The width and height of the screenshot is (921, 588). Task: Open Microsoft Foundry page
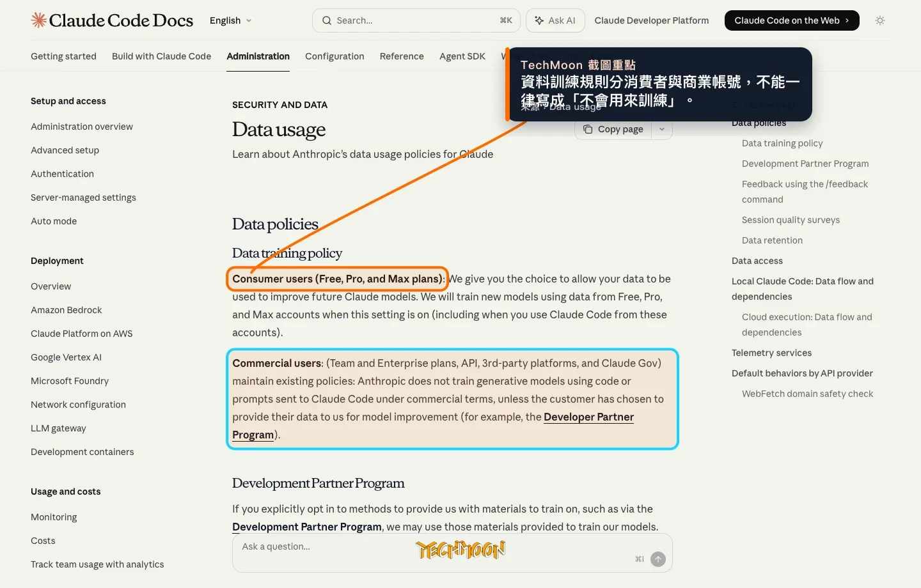pos(70,381)
